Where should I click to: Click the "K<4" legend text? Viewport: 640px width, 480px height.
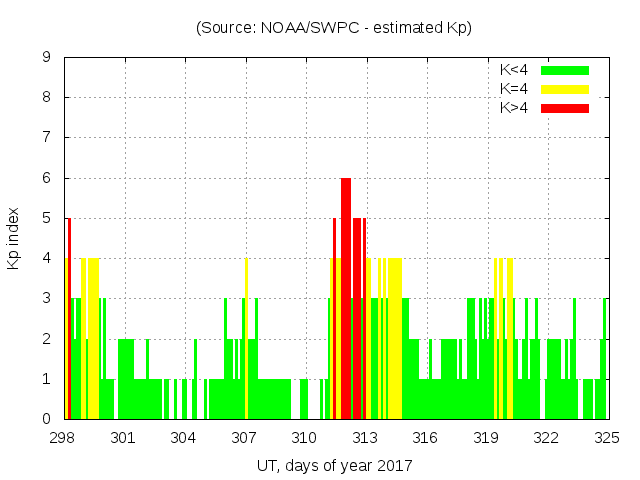515,70
